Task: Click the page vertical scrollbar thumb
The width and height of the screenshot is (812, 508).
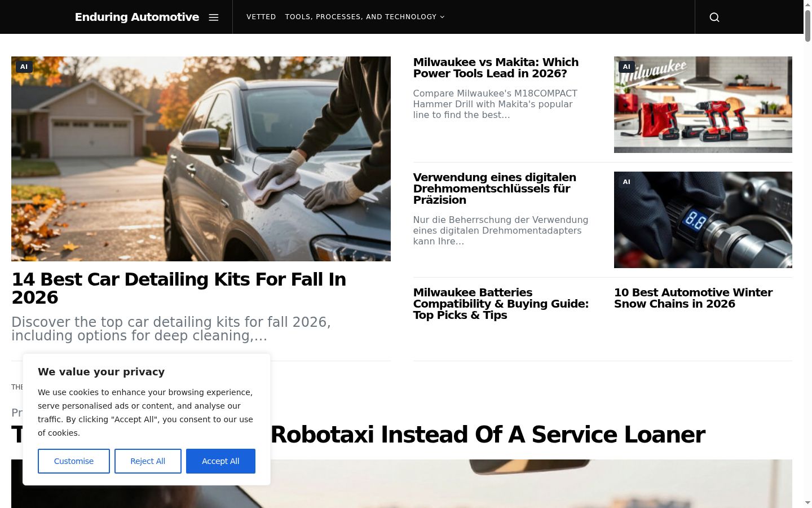Action: (807, 25)
